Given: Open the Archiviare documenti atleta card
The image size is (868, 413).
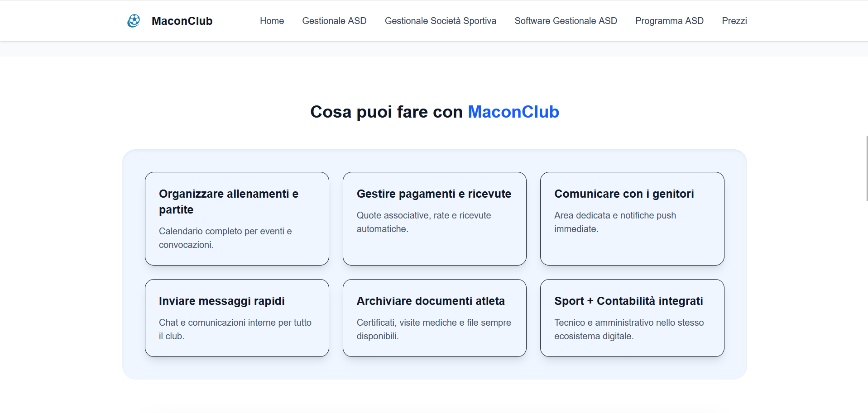Looking at the screenshot, I should pos(434,318).
